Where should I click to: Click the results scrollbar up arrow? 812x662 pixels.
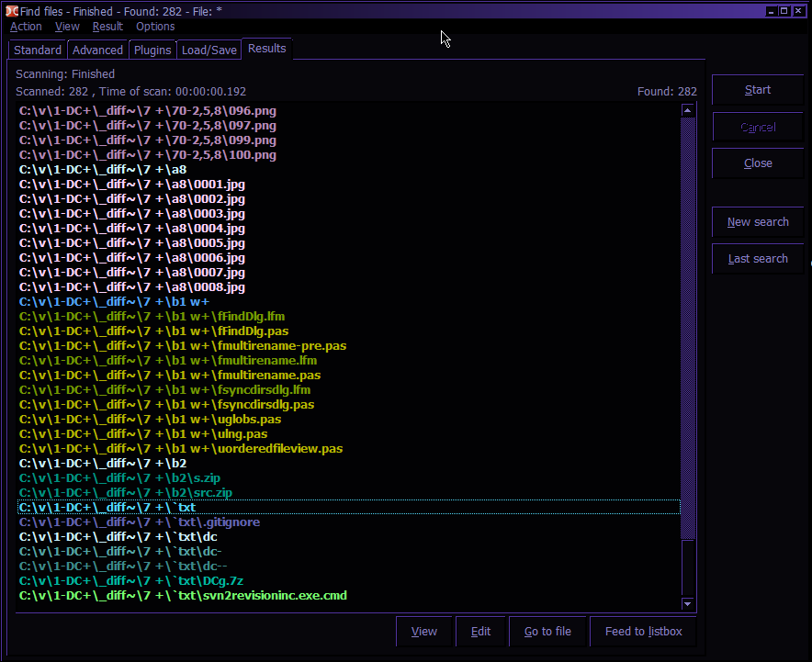tap(688, 110)
